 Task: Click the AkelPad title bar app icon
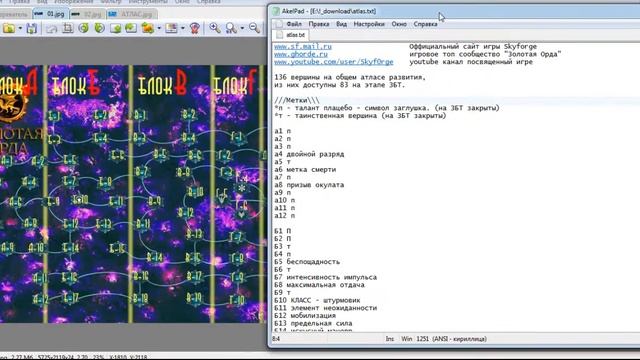coord(276,11)
